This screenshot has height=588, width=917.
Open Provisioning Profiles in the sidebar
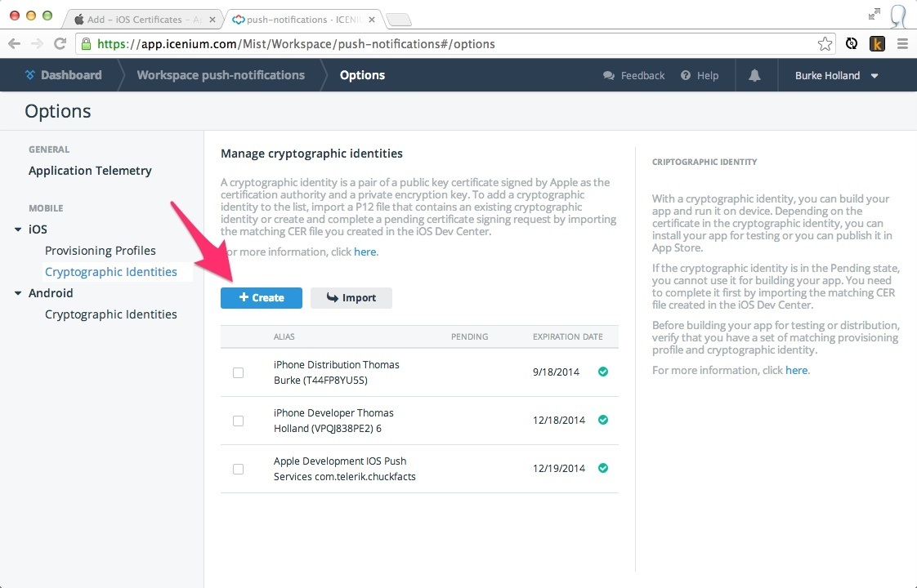coord(100,251)
